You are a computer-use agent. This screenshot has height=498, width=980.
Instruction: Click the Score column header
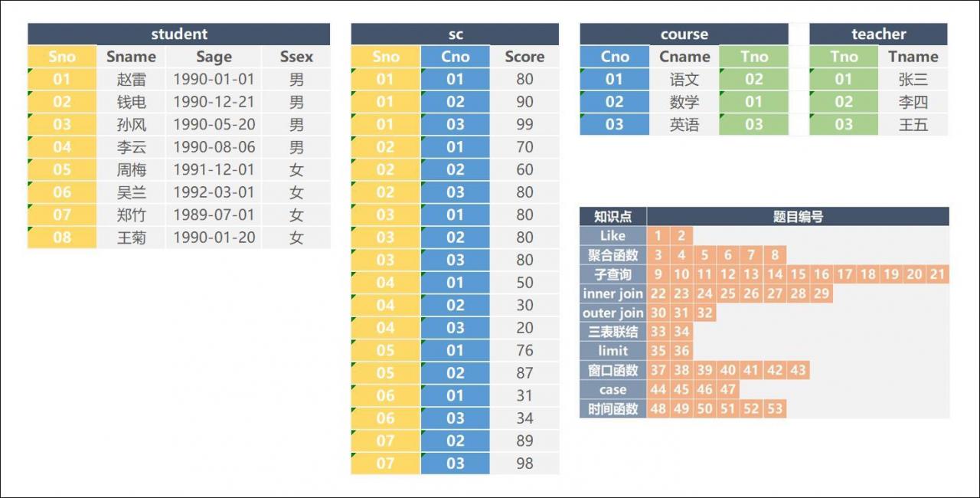[x=524, y=57]
